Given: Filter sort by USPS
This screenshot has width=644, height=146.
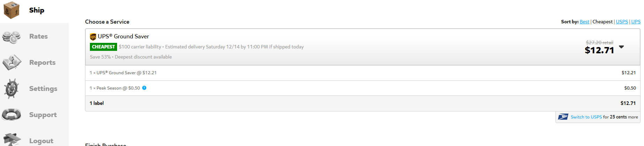Looking at the screenshot, I should coord(622,22).
